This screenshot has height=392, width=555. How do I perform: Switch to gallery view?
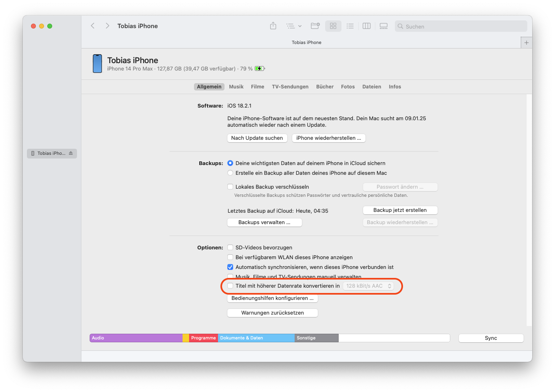383,26
